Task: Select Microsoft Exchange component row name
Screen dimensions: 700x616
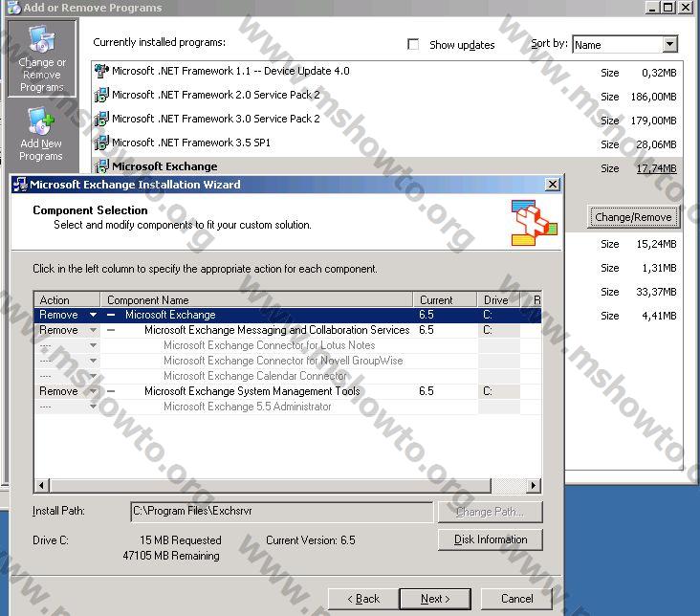Action: pos(170,315)
